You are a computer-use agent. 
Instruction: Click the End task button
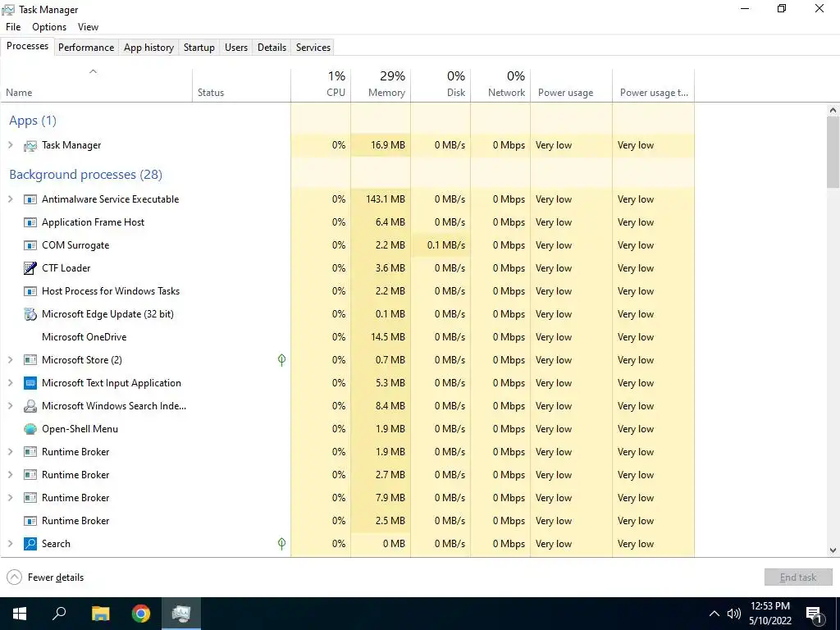pos(798,577)
